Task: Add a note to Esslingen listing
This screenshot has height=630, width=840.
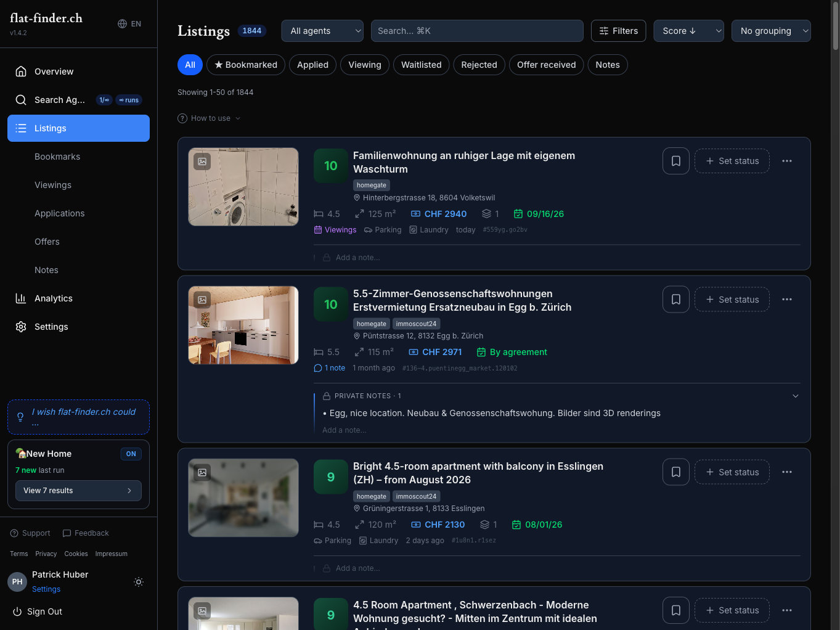Action: [357, 568]
